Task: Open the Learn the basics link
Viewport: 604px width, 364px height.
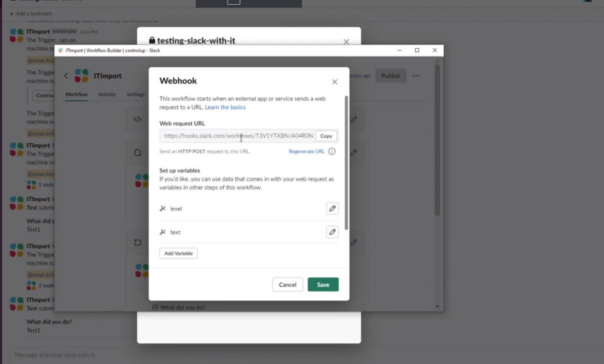Action: coord(225,107)
